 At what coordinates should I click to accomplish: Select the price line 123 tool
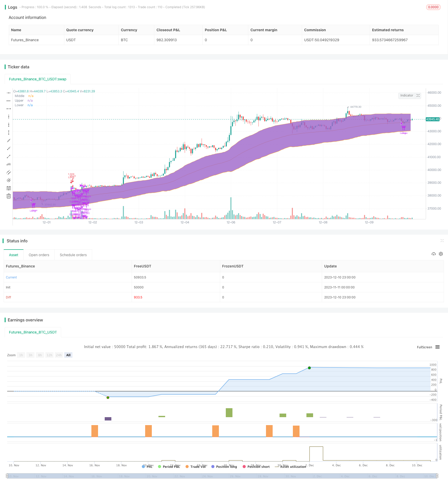pyautogui.click(x=9, y=164)
